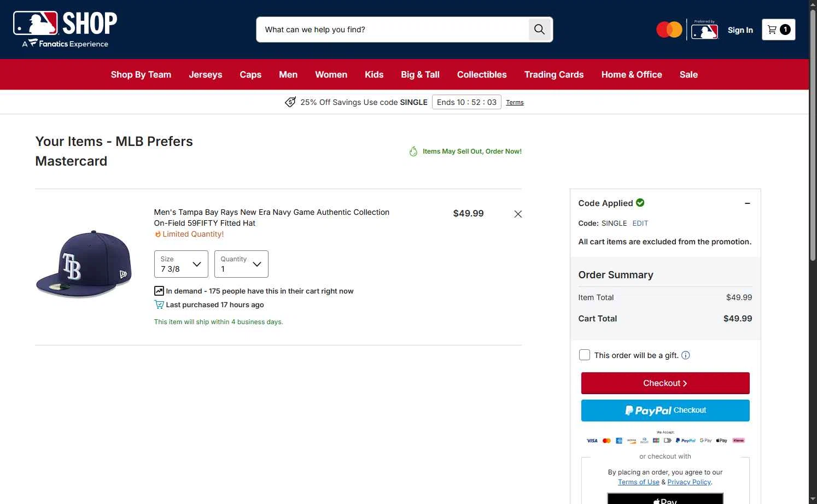Viewport: 817px width, 504px height.
Task: Click the Google Pay payment logo
Action: click(706, 441)
